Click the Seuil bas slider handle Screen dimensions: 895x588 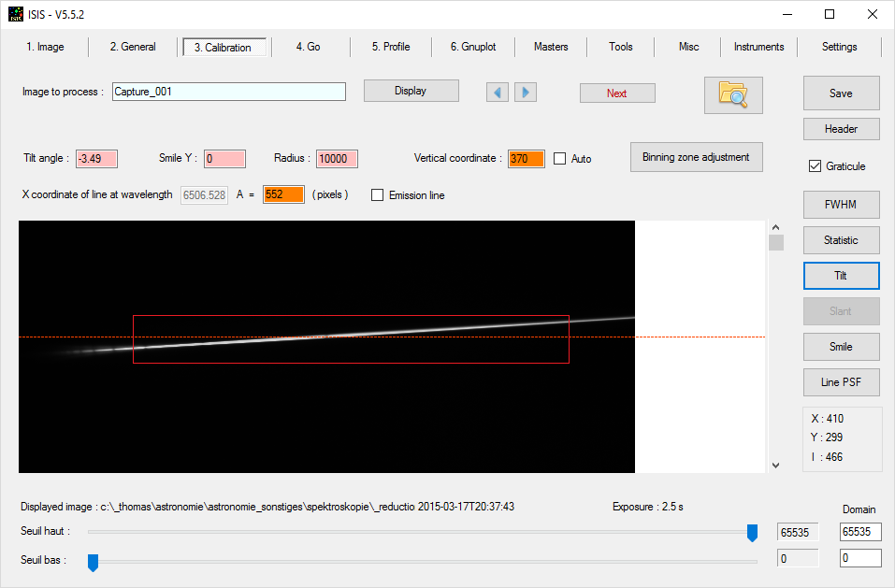(x=93, y=562)
